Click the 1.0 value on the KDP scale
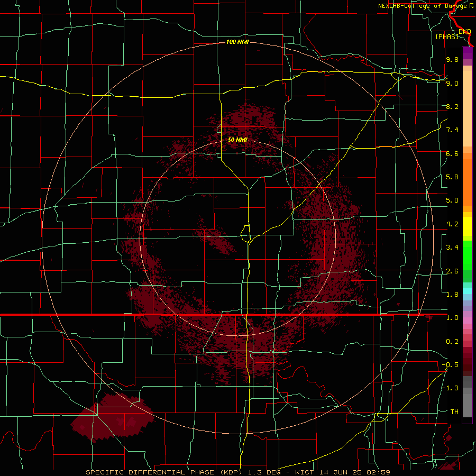 click(x=452, y=318)
